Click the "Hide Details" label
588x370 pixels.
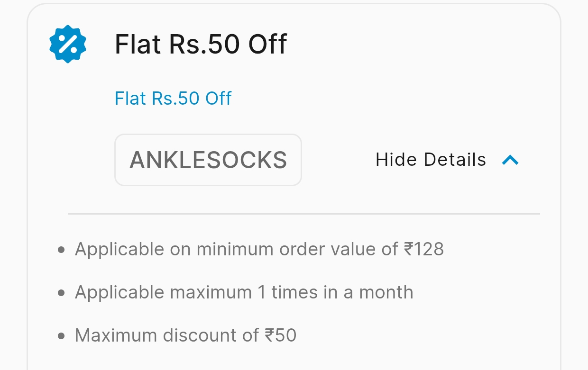431,160
